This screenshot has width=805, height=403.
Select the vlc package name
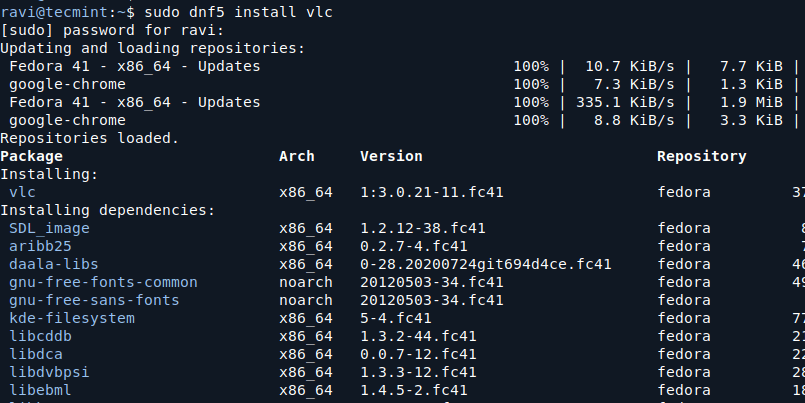[x=23, y=192]
